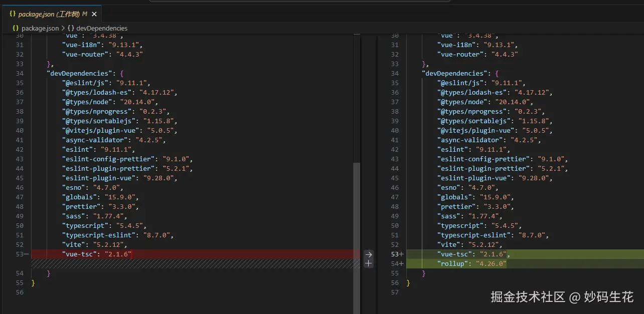
Task: Click "globals": "15.9.0" line in the left pane
Action: (x=100, y=197)
